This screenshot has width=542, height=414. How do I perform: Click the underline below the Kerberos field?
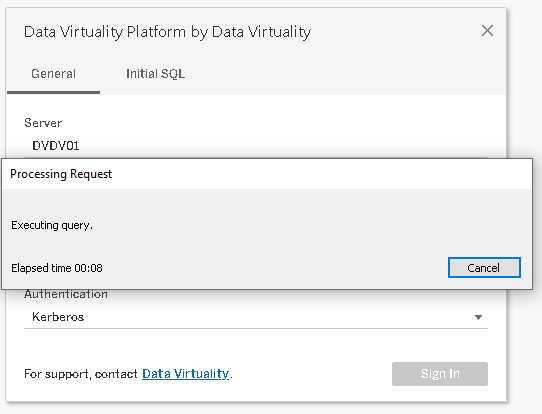click(256, 328)
